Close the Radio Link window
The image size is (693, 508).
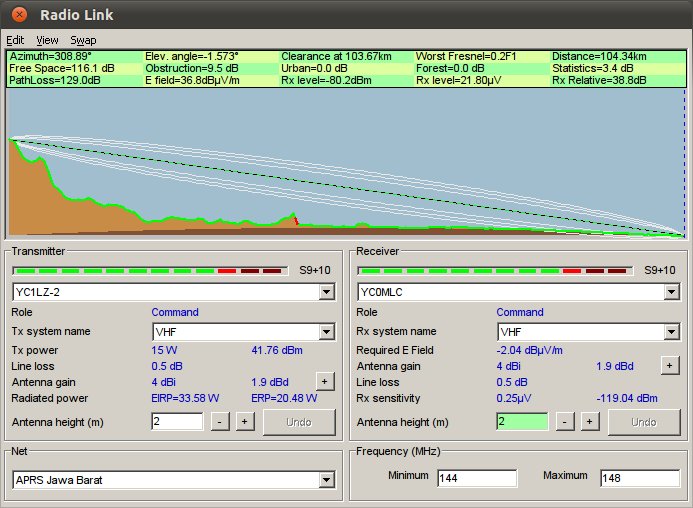point(20,15)
